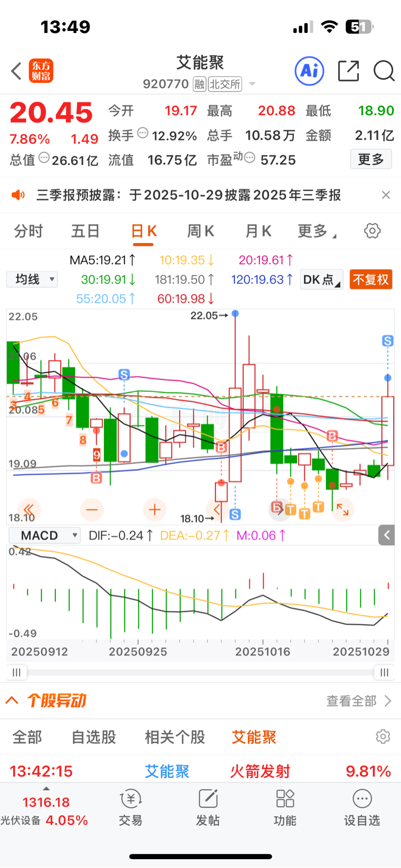Switch to 月K tab

(x=258, y=231)
